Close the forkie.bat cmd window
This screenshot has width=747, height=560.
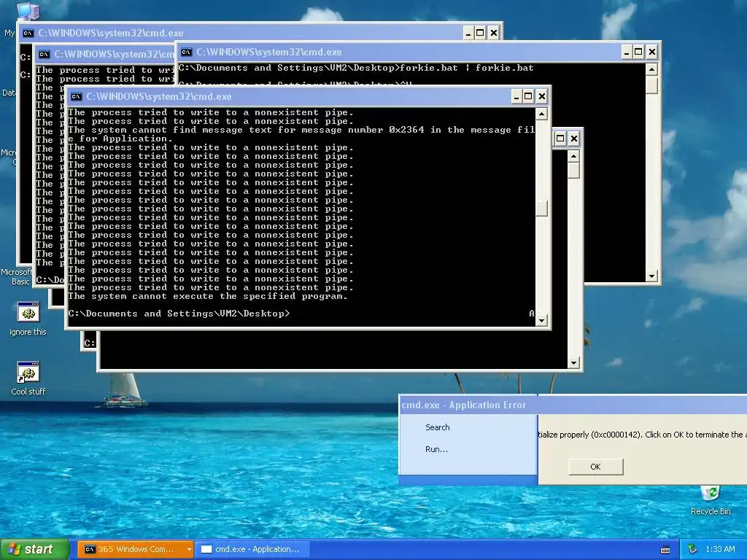click(652, 52)
